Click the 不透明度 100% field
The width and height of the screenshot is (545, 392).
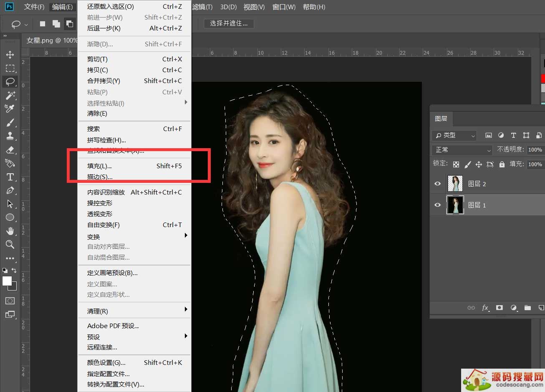535,149
